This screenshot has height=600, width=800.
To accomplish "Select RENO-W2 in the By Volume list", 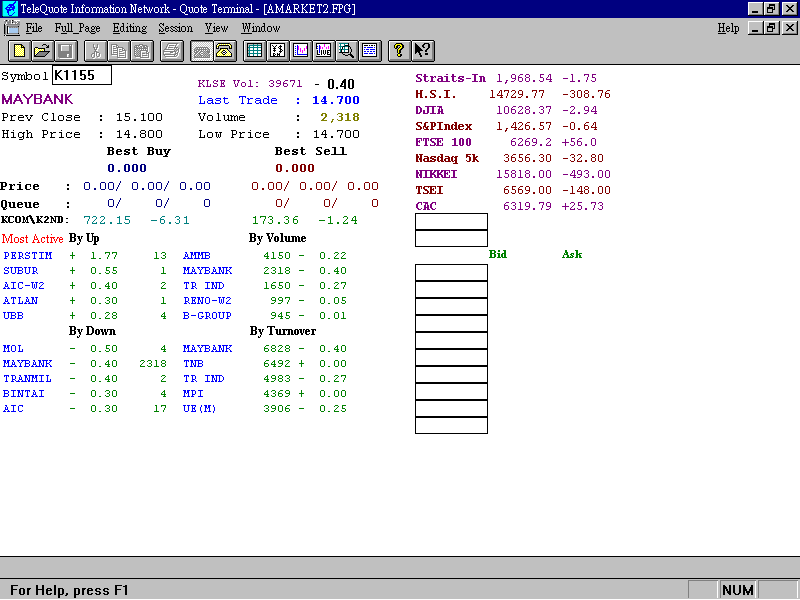I will pos(207,301).
